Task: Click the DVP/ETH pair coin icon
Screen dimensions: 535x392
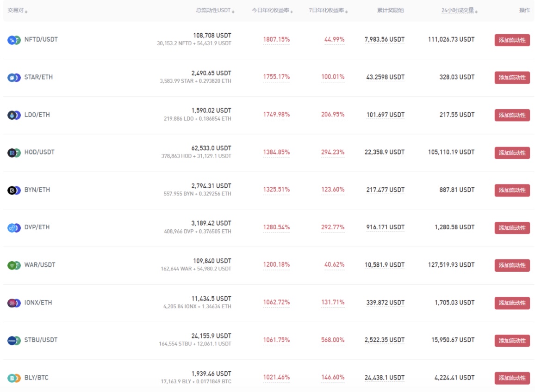Action: [14, 227]
